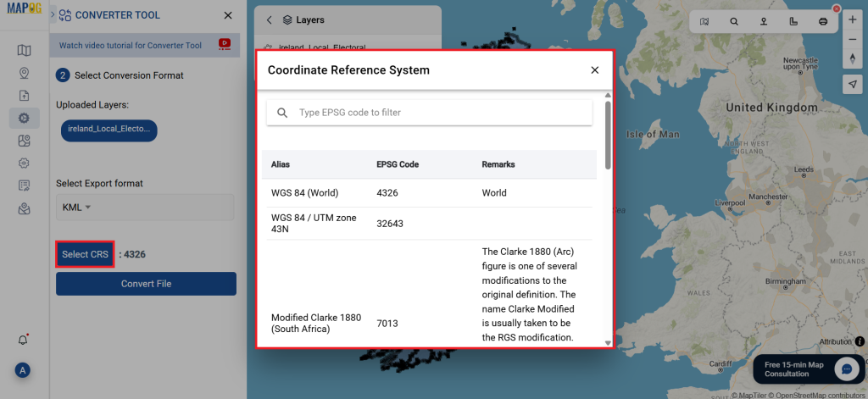868x399 pixels.
Task: Click the YouTube tutorial icon
Action: coord(224,45)
